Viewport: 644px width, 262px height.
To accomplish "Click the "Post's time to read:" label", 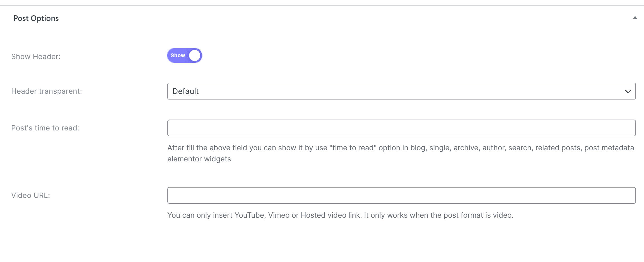I will [45, 128].
